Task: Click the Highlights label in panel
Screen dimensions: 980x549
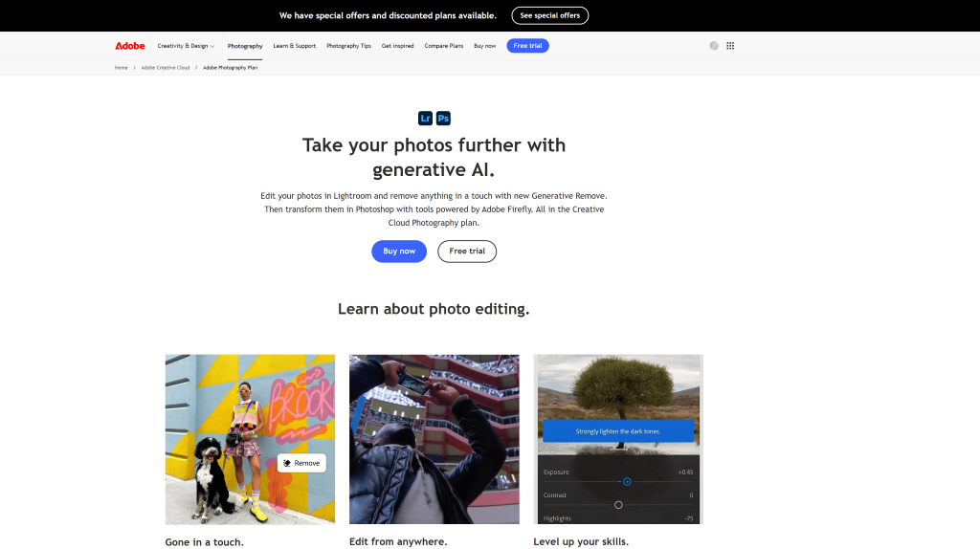Action: coord(557,518)
